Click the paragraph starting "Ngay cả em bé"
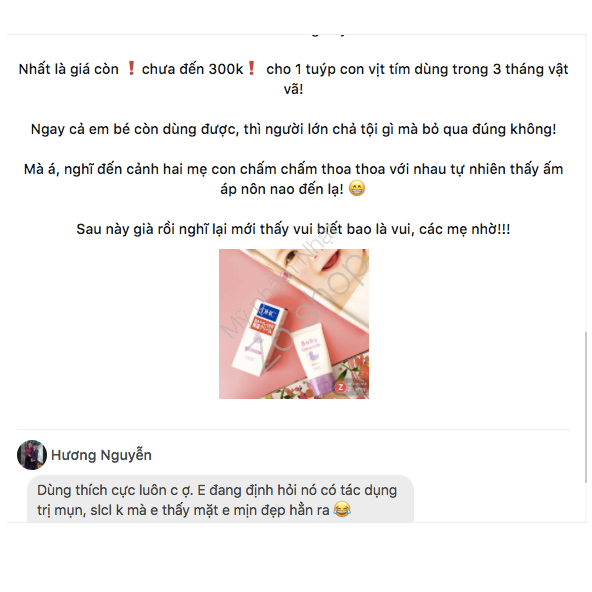The image size is (592, 592). tap(293, 129)
